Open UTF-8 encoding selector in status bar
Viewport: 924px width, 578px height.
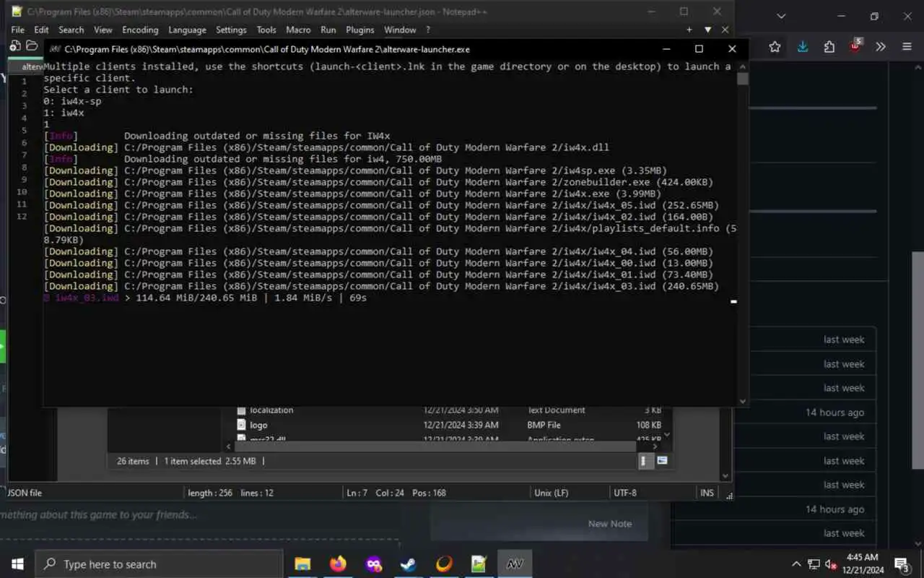pos(624,493)
